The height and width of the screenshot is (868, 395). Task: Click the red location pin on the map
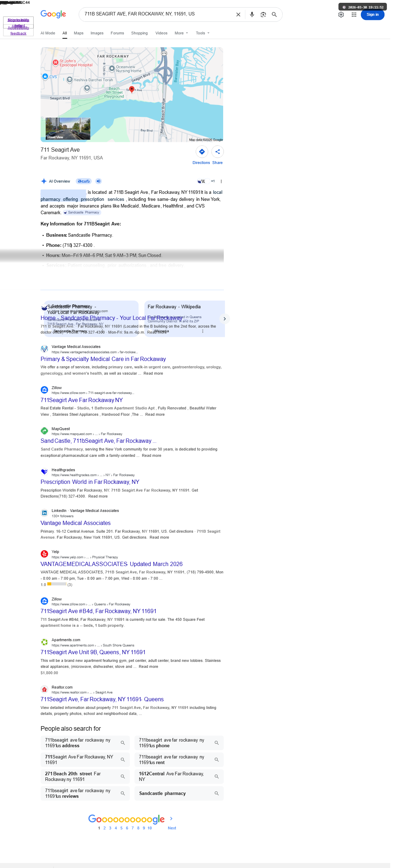132,90
